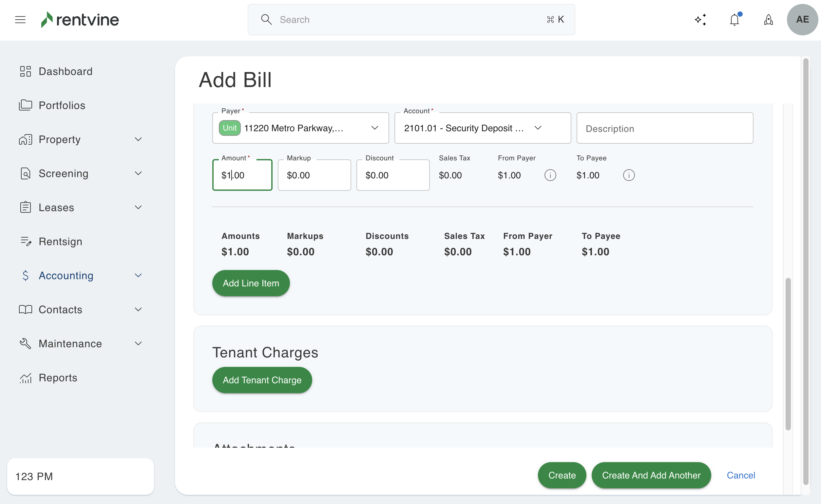Expand the Maintenance sidebar section

pos(138,343)
